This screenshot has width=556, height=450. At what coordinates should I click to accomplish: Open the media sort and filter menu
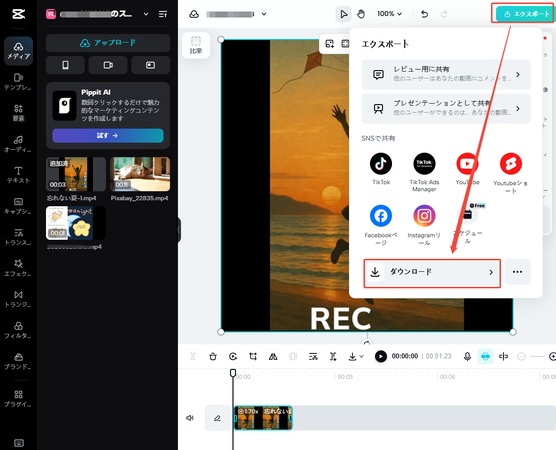(x=163, y=14)
